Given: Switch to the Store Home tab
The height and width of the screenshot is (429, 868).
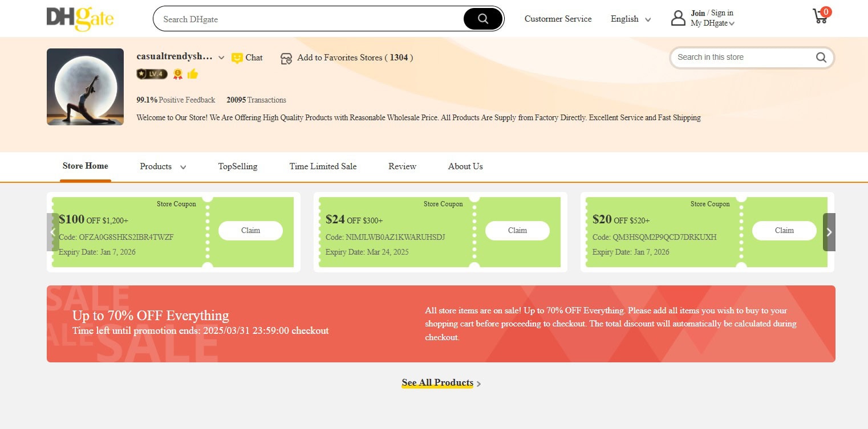Looking at the screenshot, I should coord(85,166).
